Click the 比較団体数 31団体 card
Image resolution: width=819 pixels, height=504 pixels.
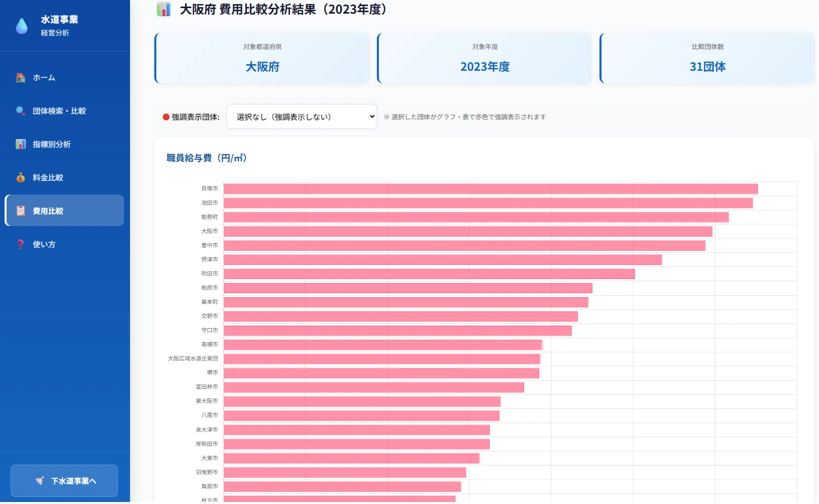707,58
